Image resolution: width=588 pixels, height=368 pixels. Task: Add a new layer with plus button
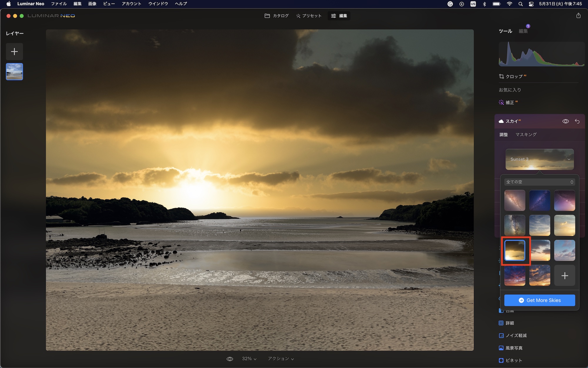coord(14,52)
